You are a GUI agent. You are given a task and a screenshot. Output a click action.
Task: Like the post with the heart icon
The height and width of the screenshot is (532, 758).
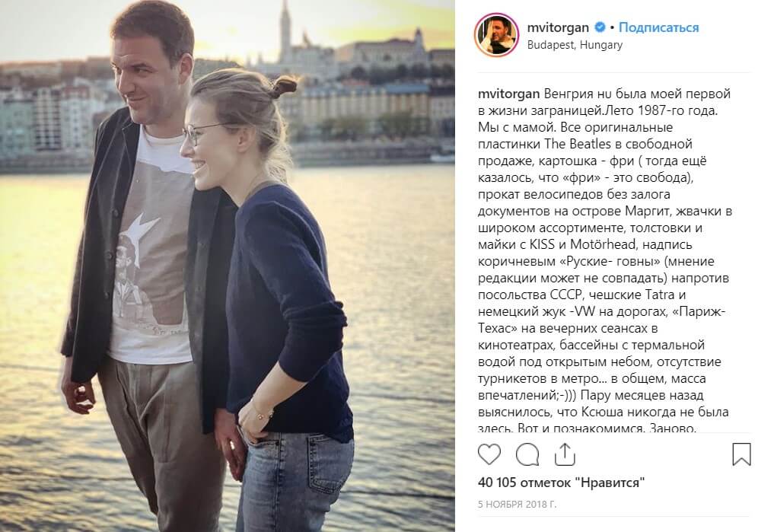(x=489, y=454)
